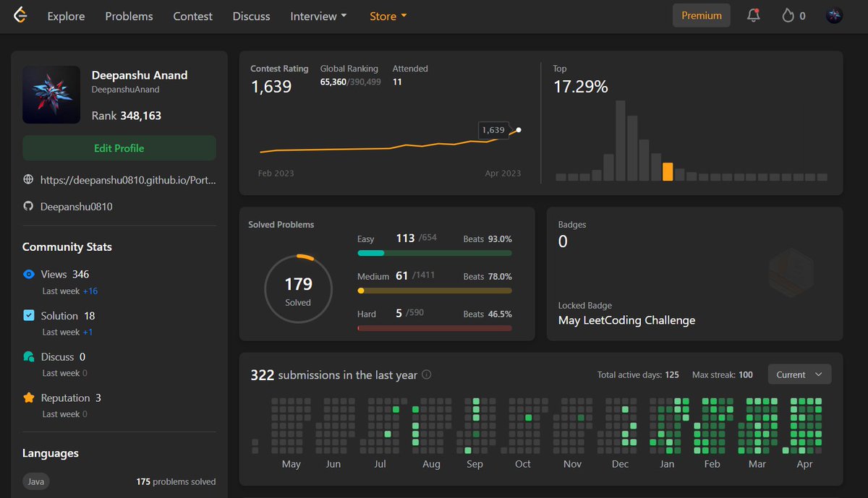Click the Attended 11 stat

[410, 75]
